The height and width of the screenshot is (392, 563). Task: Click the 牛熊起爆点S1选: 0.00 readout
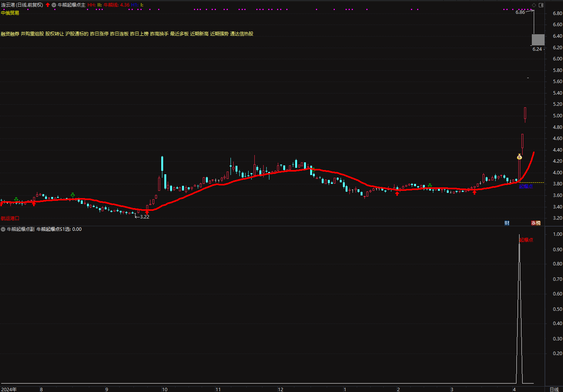[59, 229]
